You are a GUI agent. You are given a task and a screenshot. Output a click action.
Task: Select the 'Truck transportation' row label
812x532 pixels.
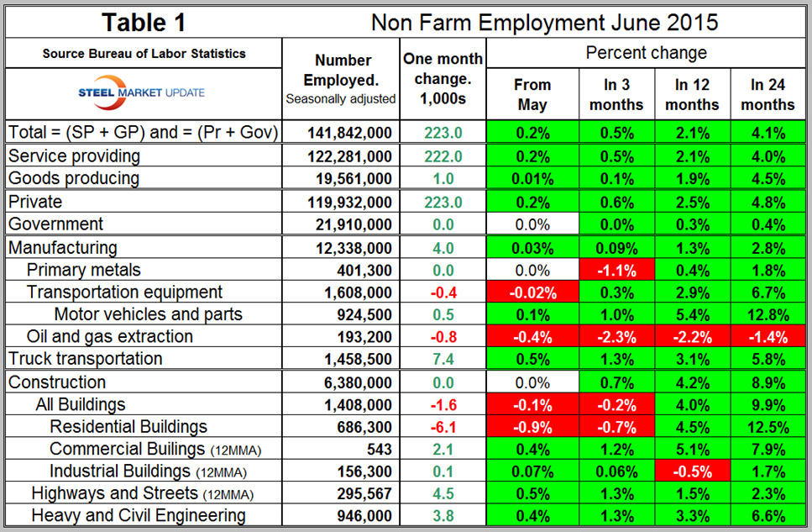[85, 359]
